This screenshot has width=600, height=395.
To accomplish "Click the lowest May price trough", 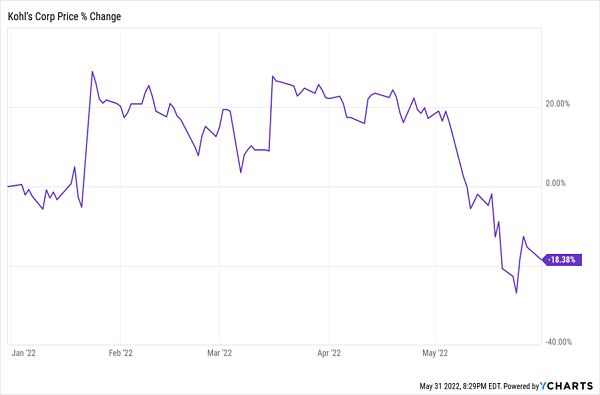I will (x=516, y=293).
